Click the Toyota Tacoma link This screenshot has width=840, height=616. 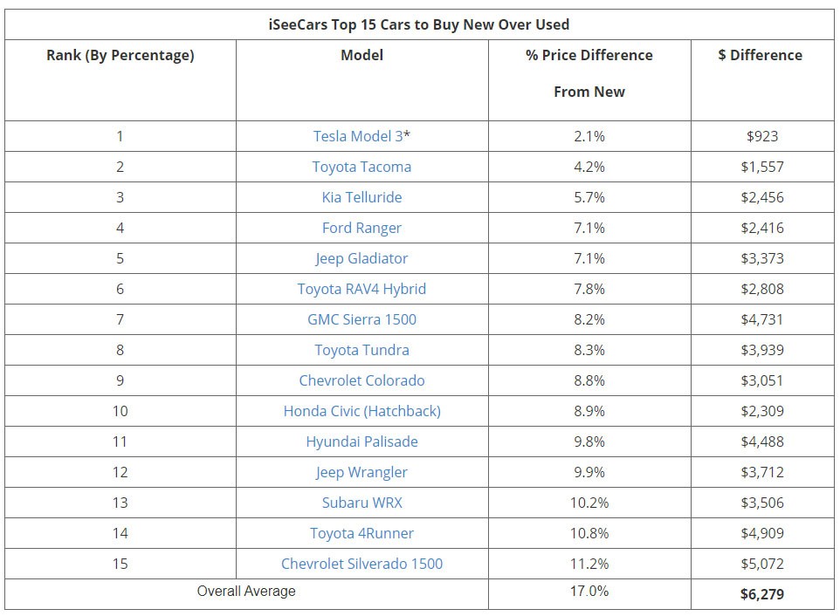click(361, 167)
